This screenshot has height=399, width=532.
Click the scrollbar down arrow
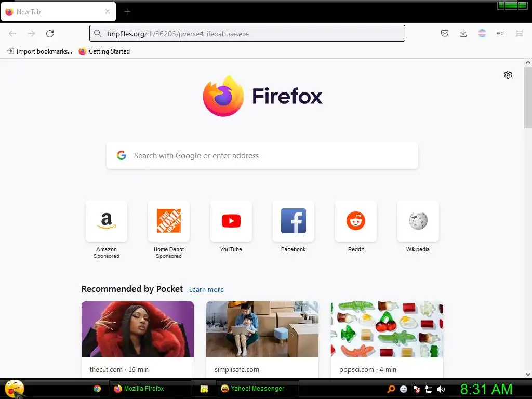[528, 375]
